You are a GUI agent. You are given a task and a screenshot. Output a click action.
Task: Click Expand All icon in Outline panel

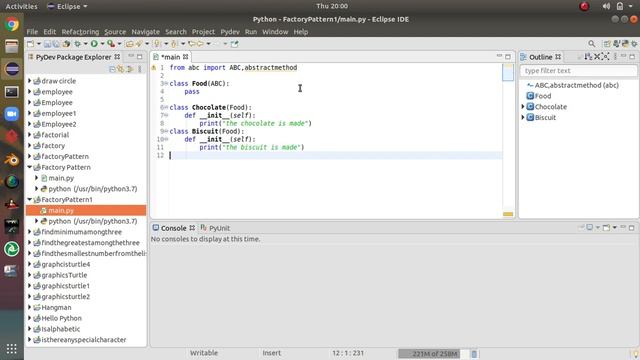pos(606,57)
